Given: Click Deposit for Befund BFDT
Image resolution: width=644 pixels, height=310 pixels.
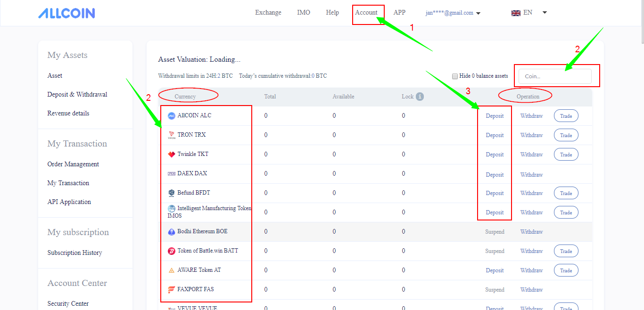Looking at the screenshot, I should click(x=495, y=193).
